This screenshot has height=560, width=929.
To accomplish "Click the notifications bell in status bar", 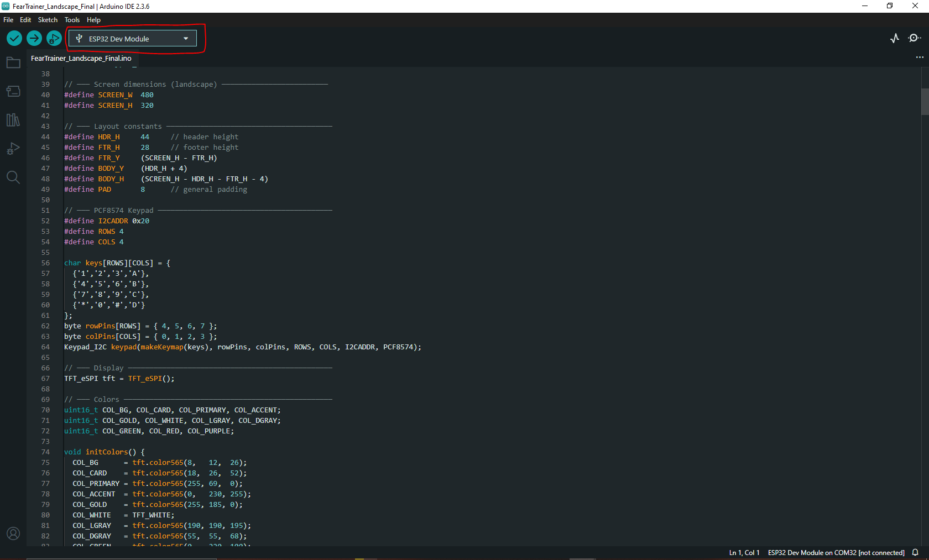I will pyautogui.click(x=915, y=552).
